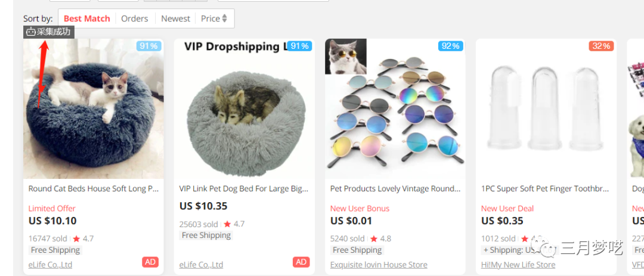Open the finger toothbrush product image
The width and height of the screenshot is (644, 276).
tap(546, 110)
